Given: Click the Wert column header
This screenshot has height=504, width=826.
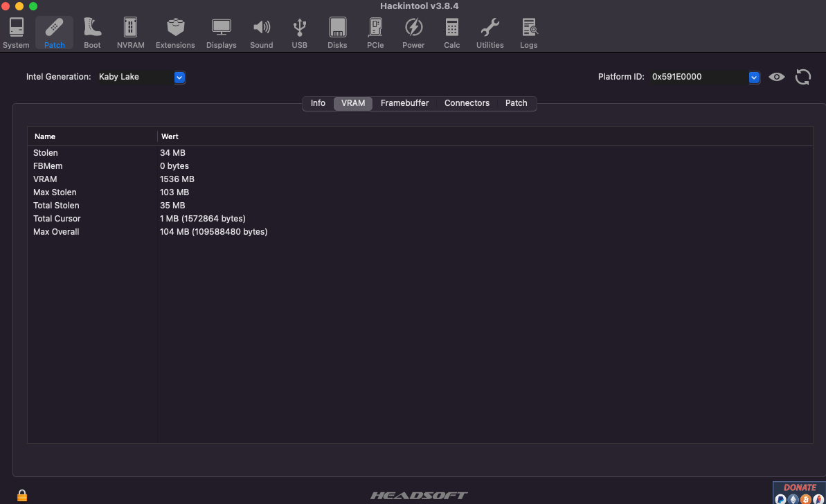Looking at the screenshot, I should pos(485,136).
